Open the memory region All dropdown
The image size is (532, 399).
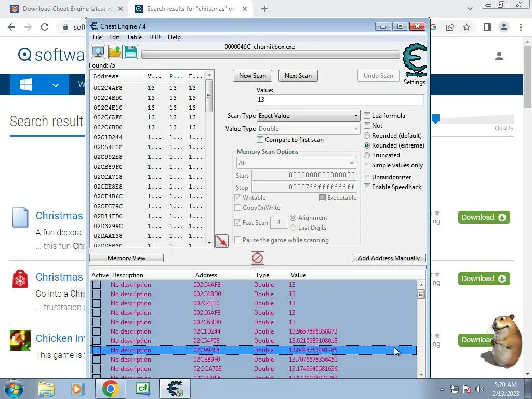(296, 163)
